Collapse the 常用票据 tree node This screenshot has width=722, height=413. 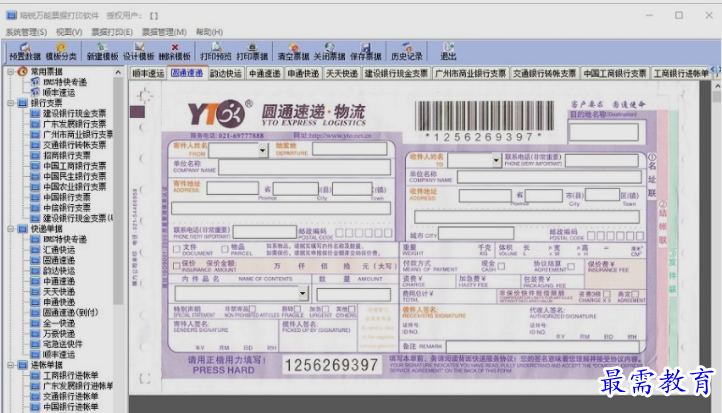[11, 71]
